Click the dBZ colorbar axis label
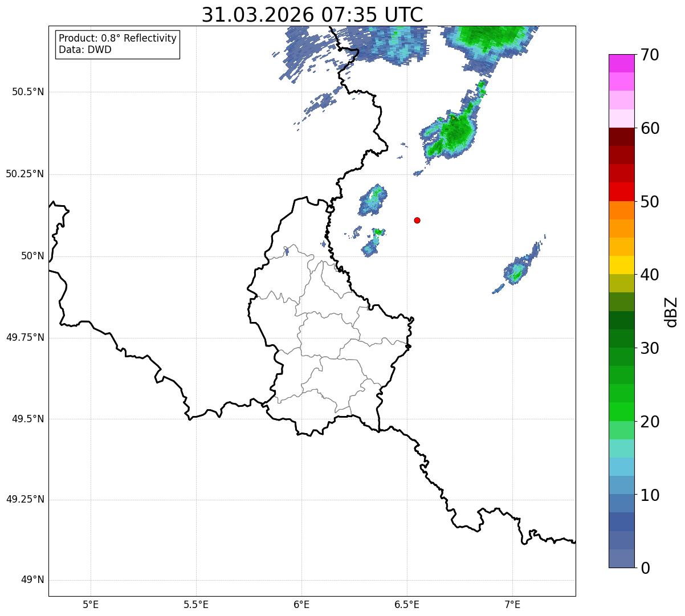Viewport: 685px width, 616px height. (x=671, y=312)
